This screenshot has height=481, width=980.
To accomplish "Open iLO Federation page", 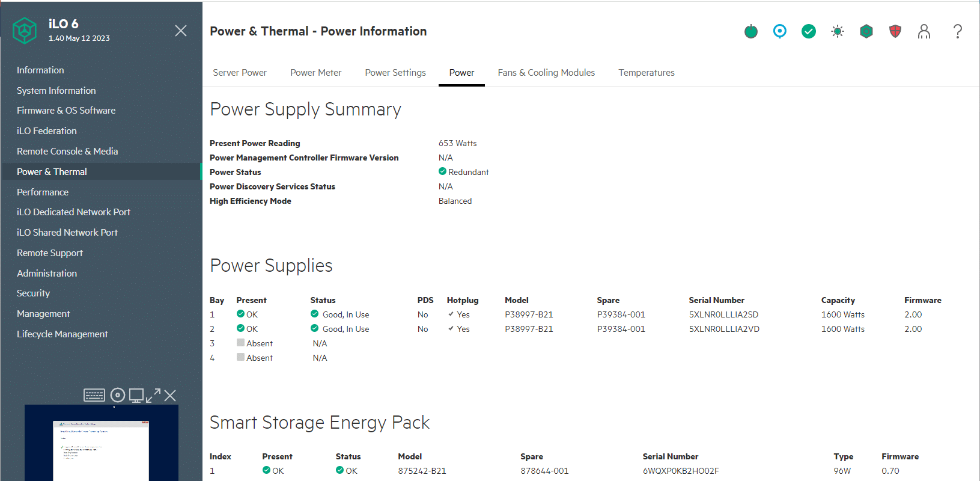I will [x=47, y=131].
